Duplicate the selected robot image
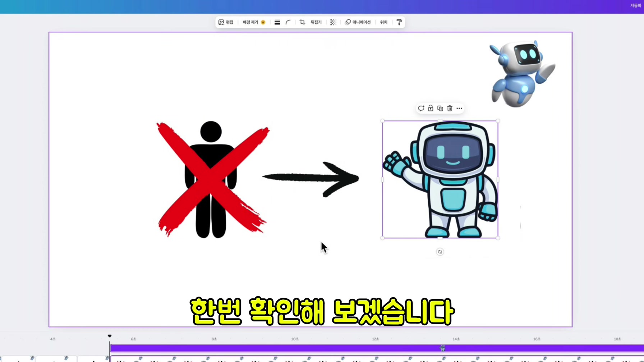Viewport: 644px width, 362px height. [440, 108]
